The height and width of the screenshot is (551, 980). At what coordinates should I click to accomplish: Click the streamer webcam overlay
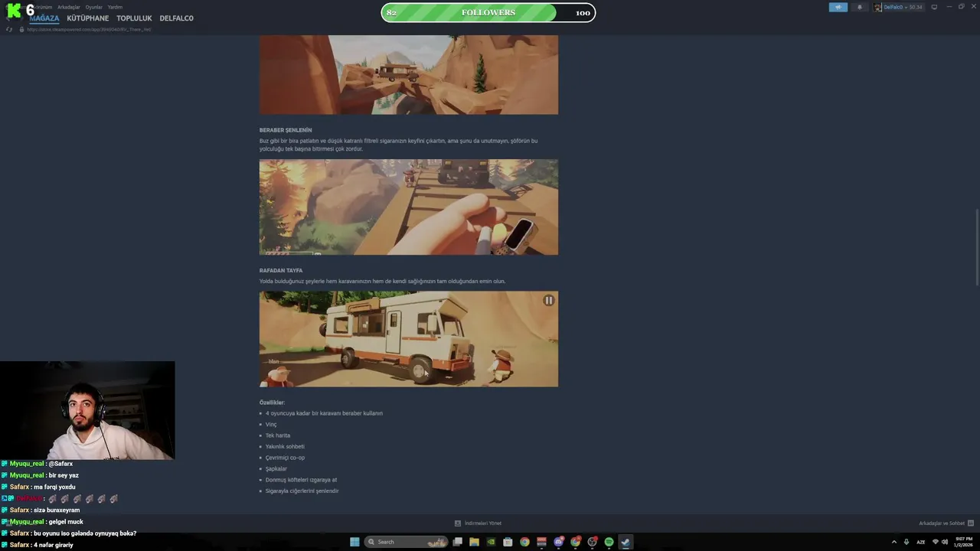pyautogui.click(x=87, y=410)
